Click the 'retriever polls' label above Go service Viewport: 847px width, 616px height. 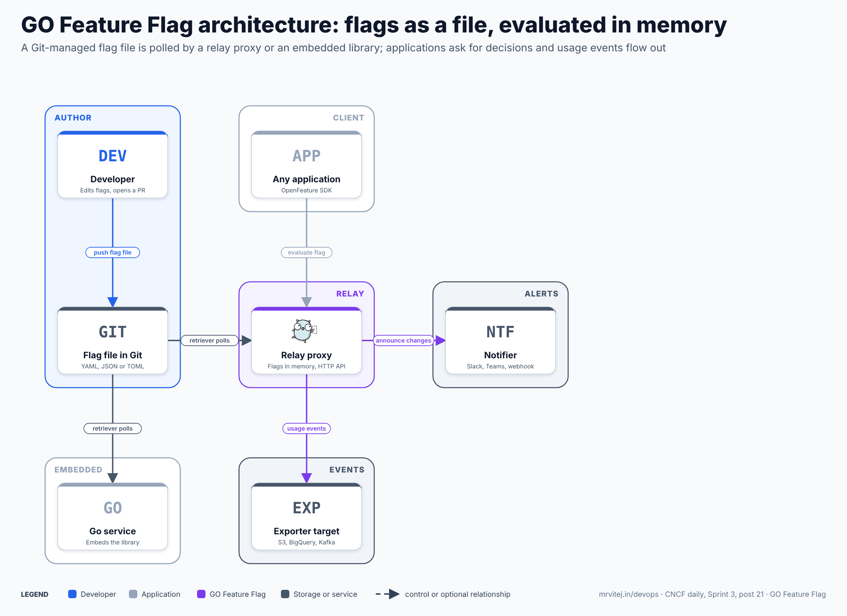click(x=113, y=428)
